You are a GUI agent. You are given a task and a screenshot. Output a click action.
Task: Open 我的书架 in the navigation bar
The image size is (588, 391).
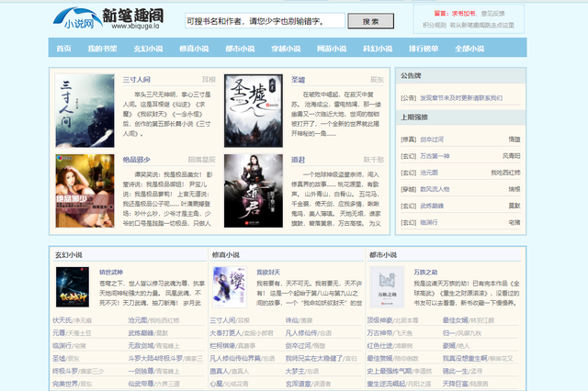point(102,49)
